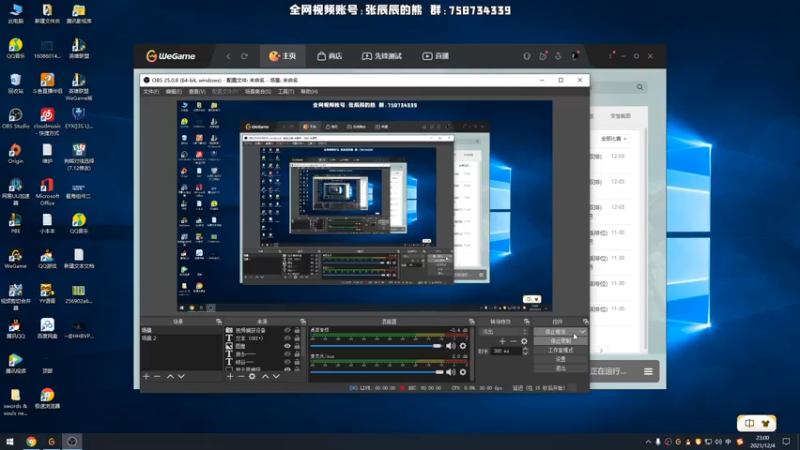Toggle lock on 图像 source
This screenshot has height=450, width=800.
[x=297, y=346]
